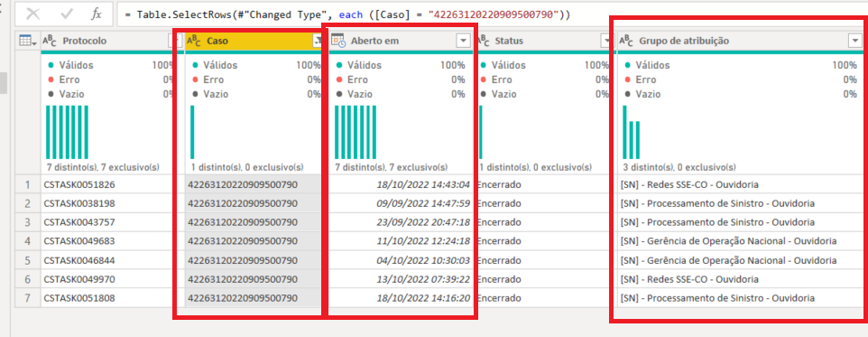Select the Caso column header
Screen dimensions: 868x337
217,41
